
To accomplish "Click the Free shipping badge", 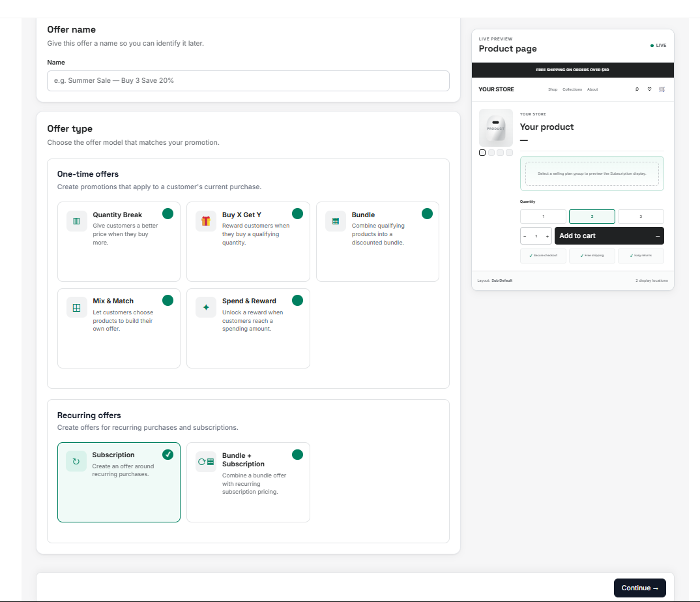I will click(592, 256).
